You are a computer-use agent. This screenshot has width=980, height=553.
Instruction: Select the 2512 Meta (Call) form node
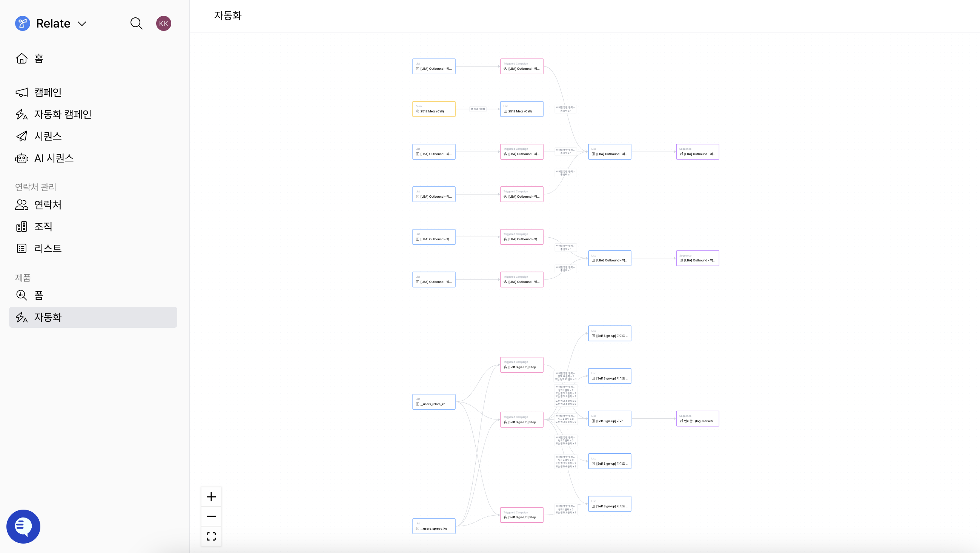coord(434,109)
